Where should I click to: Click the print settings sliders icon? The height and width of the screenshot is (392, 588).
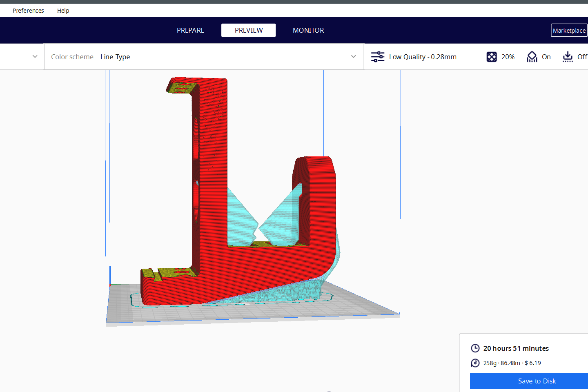(x=378, y=57)
